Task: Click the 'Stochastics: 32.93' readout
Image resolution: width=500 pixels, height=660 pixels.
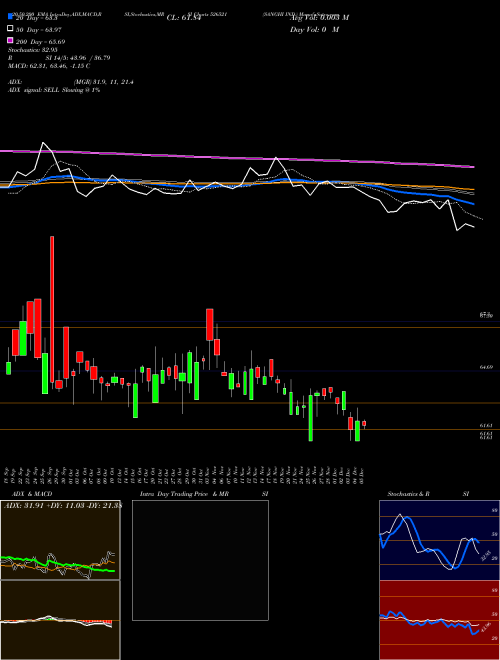Action: pos(31,50)
